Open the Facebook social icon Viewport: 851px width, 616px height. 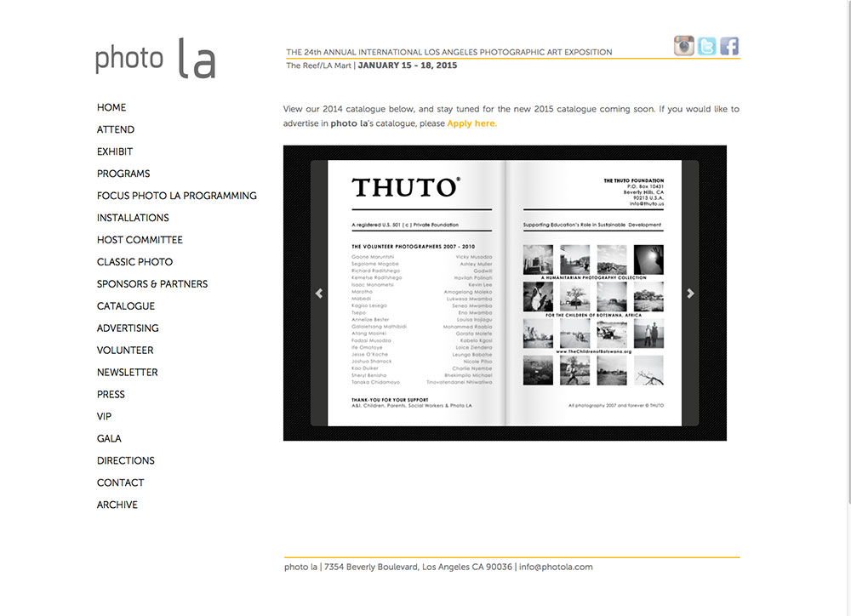point(729,46)
